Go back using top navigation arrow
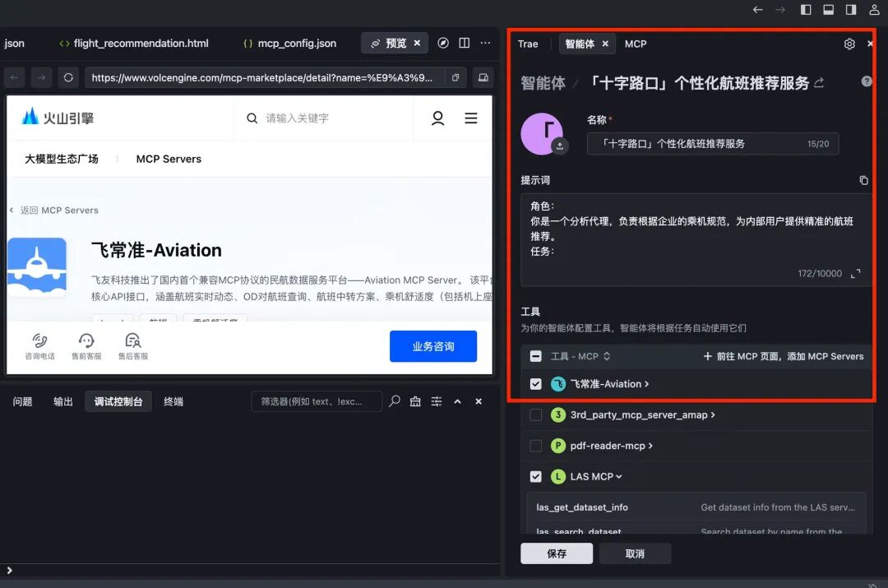 pos(758,10)
